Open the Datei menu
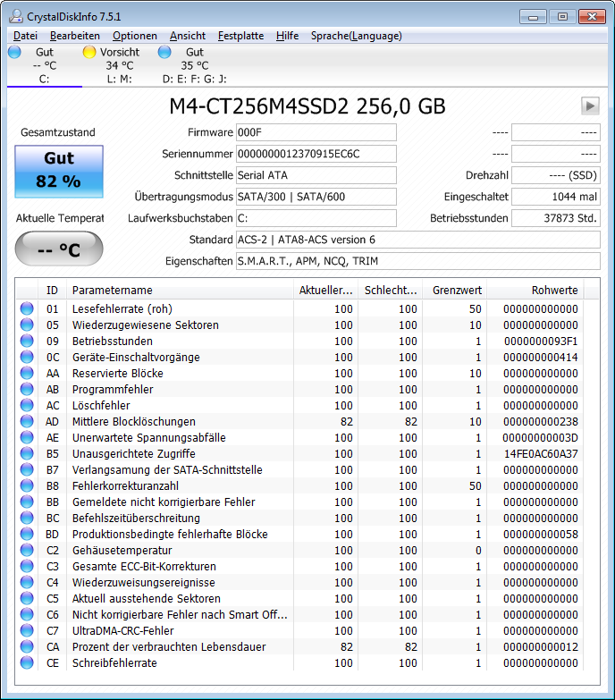The height and width of the screenshot is (700, 615). point(25,36)
